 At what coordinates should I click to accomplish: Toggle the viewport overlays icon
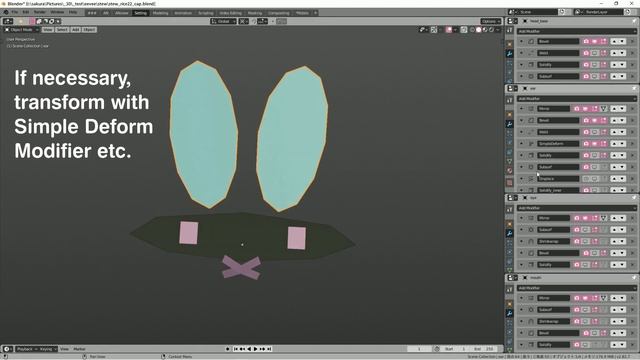click(x=449, y=30)
